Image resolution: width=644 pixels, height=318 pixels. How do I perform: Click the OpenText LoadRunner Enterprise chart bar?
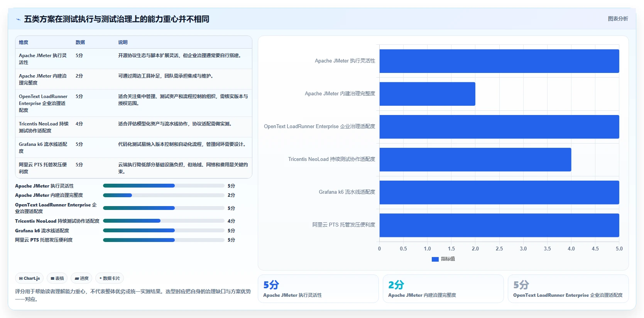coord(499,127)
